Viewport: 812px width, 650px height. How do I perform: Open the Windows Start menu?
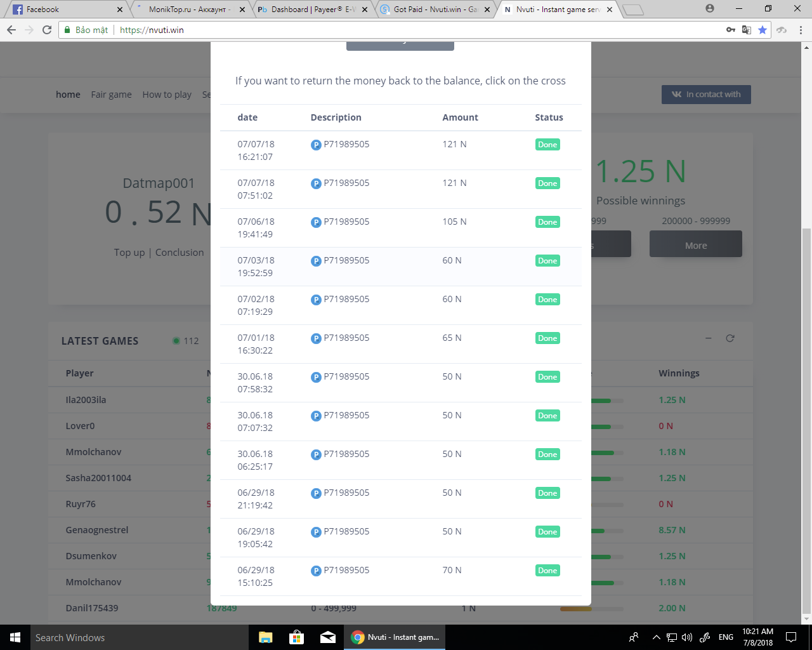tap(15, 637)
